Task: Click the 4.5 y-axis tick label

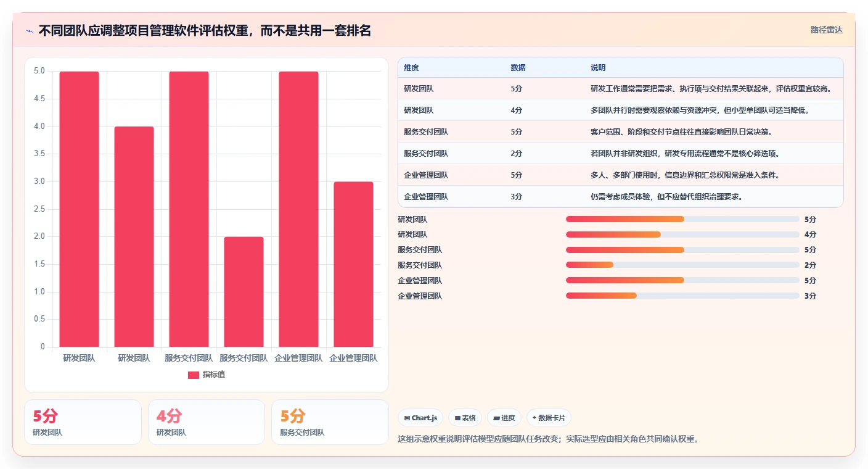Action: tap(39, 99)
